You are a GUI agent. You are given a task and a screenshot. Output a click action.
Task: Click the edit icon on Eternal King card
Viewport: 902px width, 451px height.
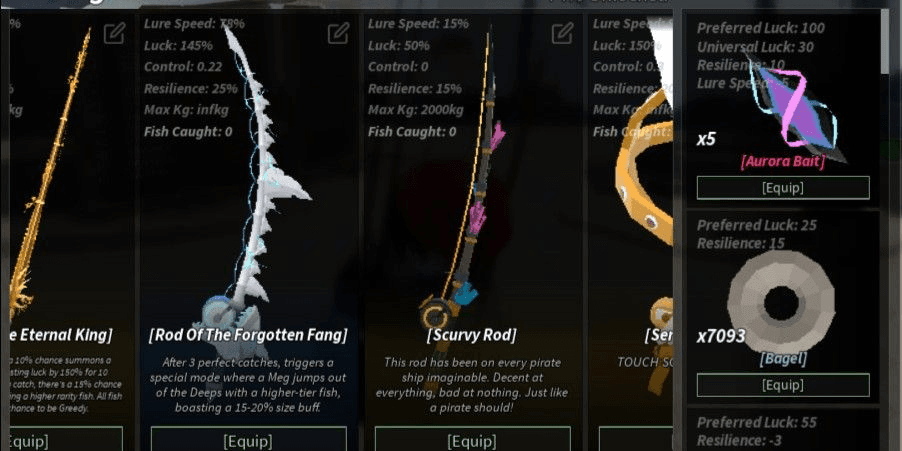click(114, 33)
